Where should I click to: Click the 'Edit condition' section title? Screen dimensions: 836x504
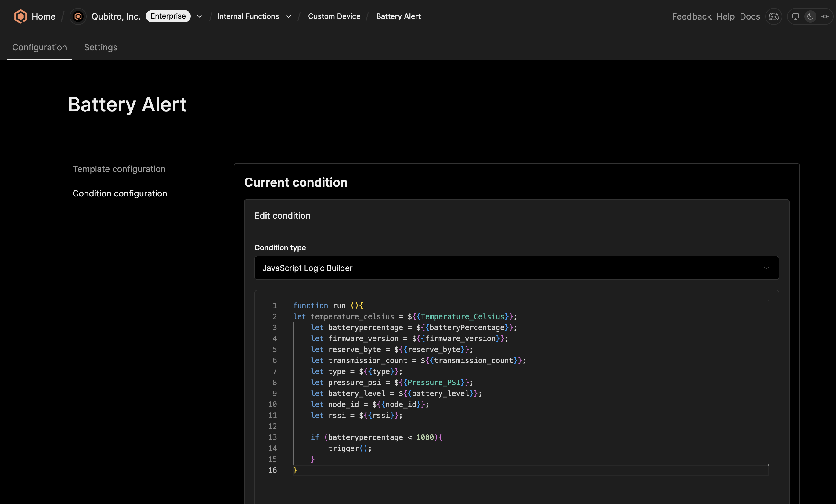282,216
